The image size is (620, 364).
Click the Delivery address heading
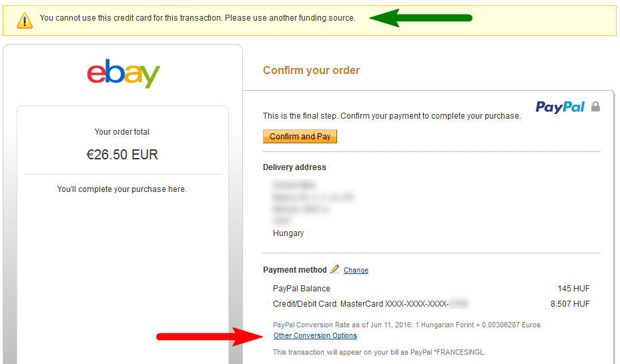point(294,167)
